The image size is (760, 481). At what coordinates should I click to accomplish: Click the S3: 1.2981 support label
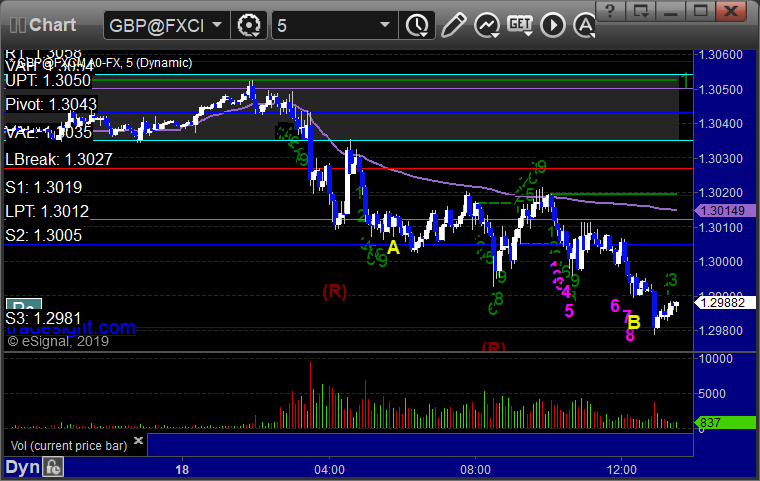coord(44,319)
